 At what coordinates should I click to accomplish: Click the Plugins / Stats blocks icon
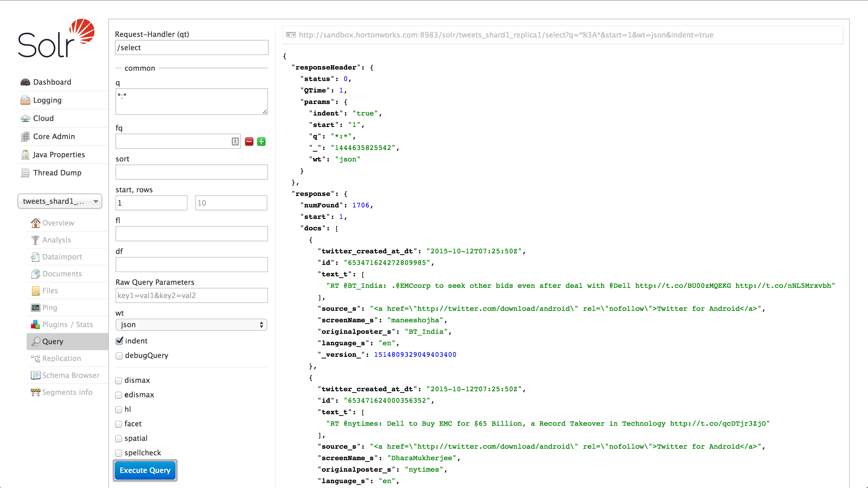click(35, 324)
